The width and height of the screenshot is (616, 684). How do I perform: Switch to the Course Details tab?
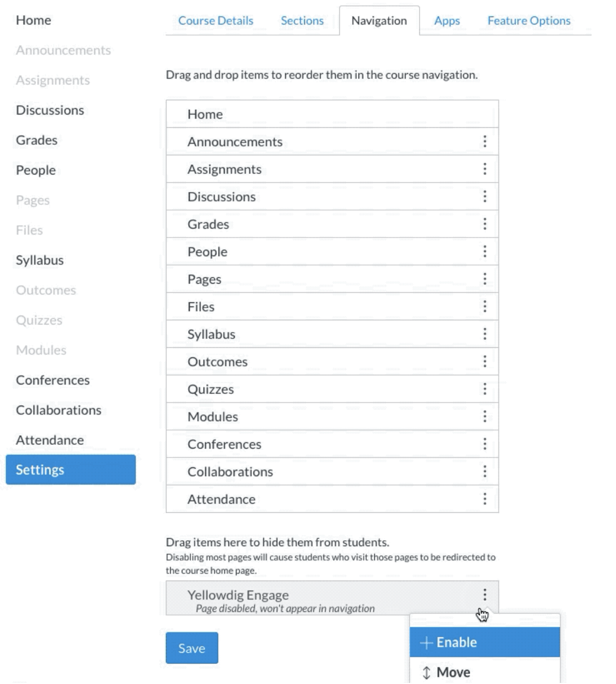pyautogui.click(x=216, y=21)
